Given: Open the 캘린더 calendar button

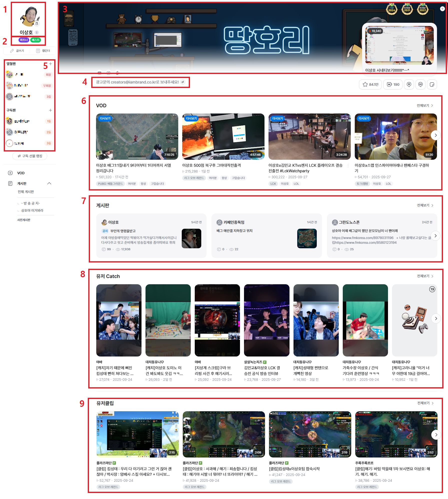Looking at the screenshot, I should click(x=43, y=51).
